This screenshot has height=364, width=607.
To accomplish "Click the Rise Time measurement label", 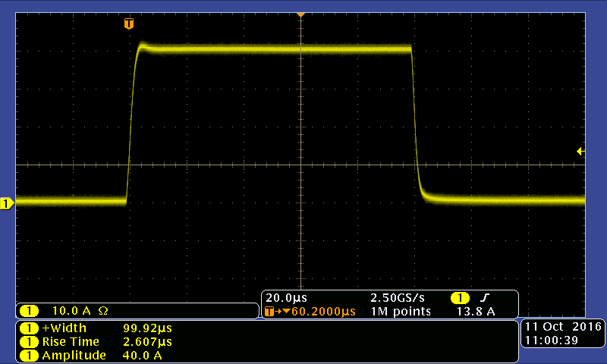I will [71, 341].
